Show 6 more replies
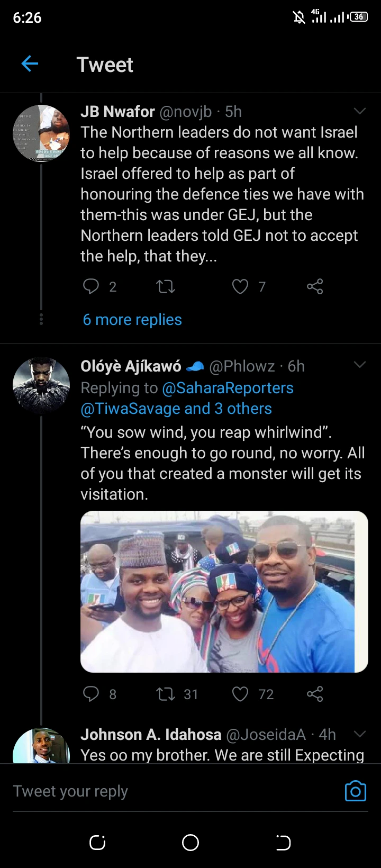The width and height of the screenshot is (381, 868). pos(132,320)
